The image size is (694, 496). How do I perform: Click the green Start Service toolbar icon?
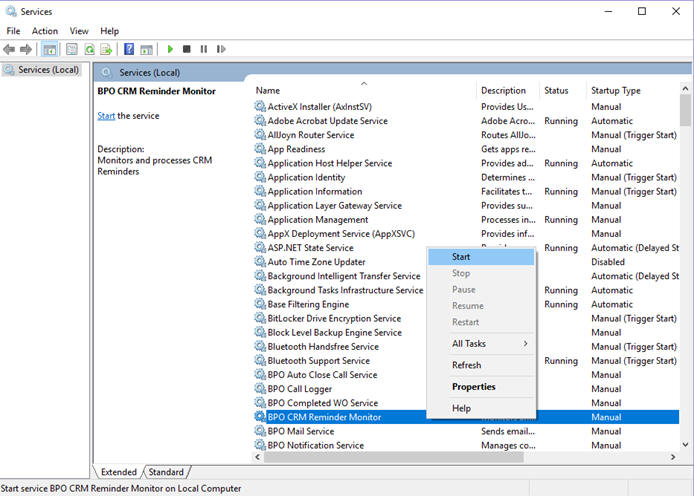[171, 49]
